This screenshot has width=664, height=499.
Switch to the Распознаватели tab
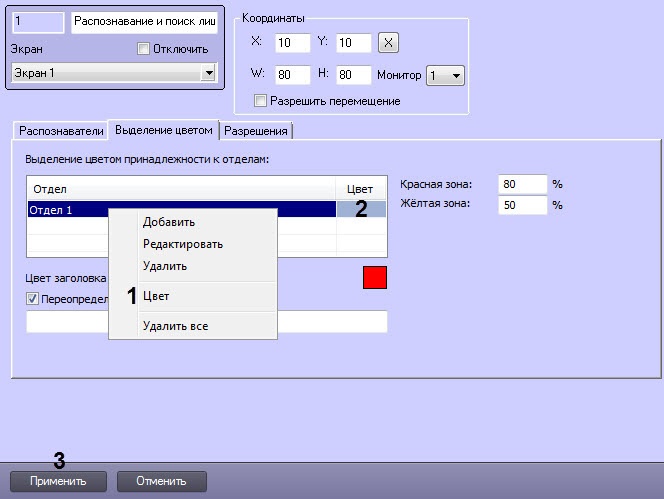point(58,131)
